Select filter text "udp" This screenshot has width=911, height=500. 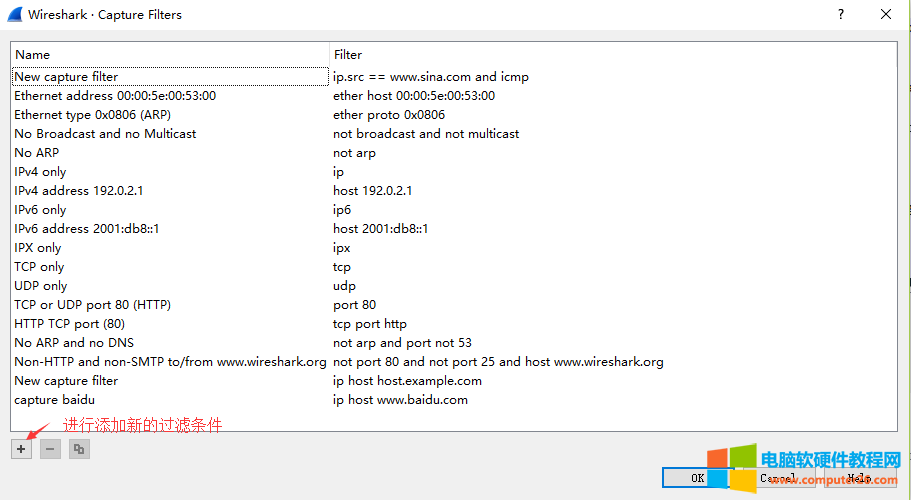click(344, 286)
